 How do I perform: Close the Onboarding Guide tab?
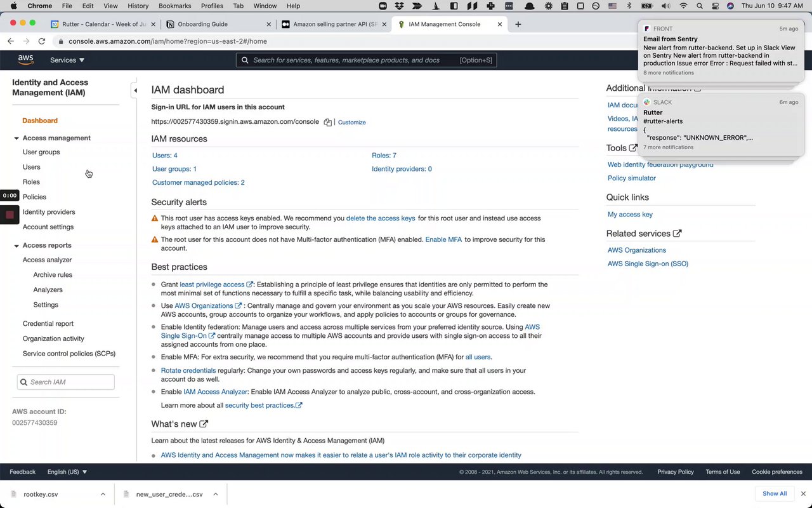268,24
